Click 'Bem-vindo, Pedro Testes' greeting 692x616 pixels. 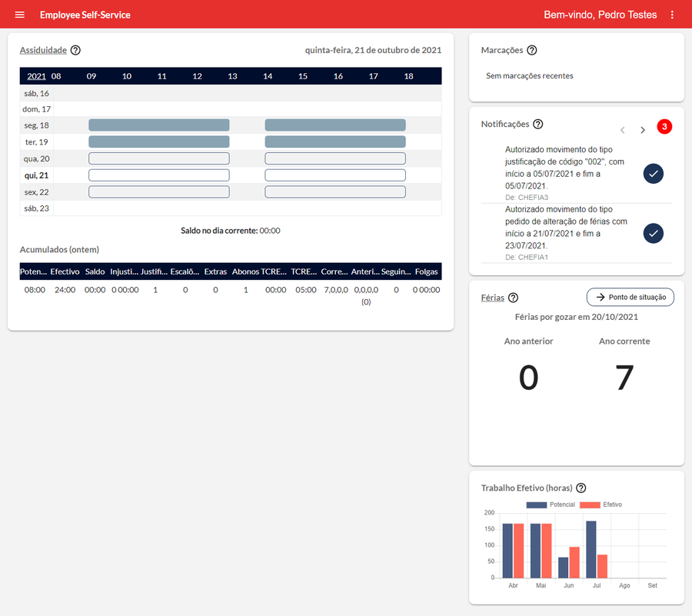(x=601, y=15)
